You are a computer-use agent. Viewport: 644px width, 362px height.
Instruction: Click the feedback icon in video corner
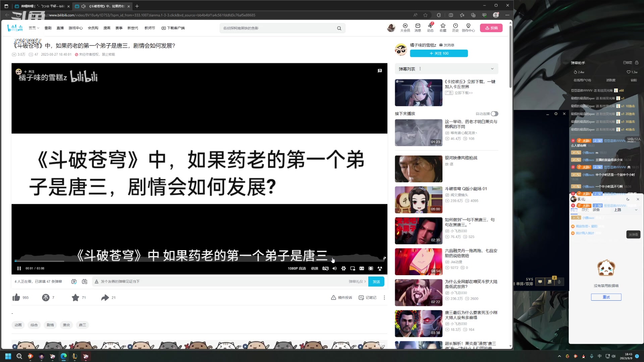(380, 71)
